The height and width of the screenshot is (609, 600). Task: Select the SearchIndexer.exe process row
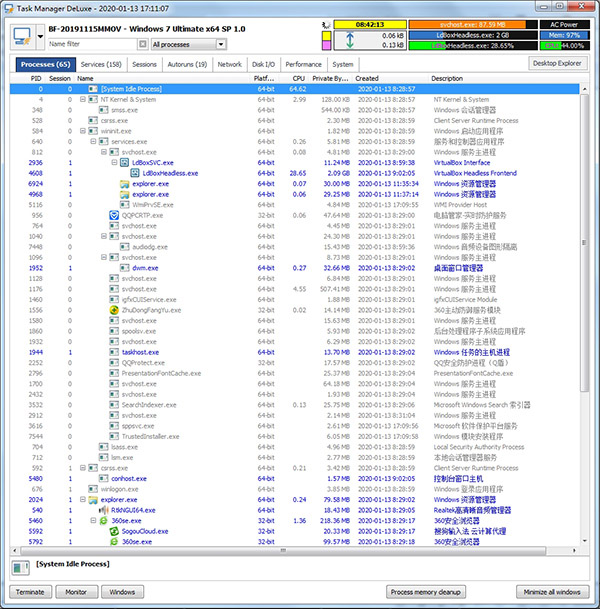tap(294, 405)
